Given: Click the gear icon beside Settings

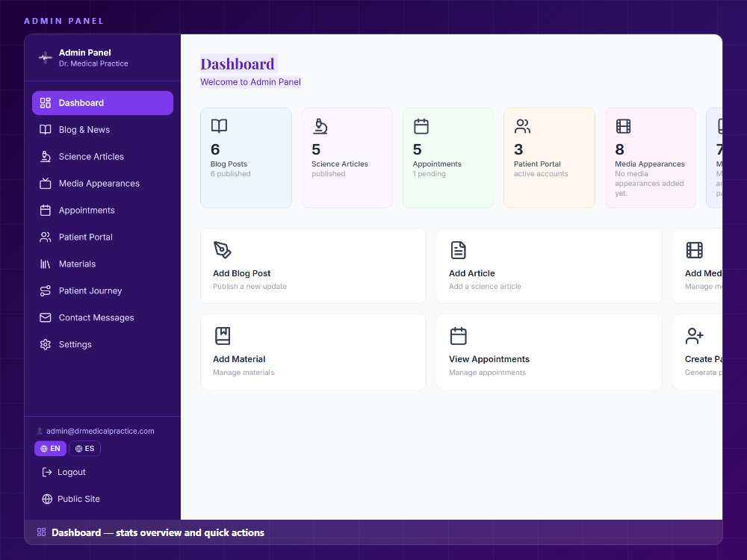Looking at the screenshot, I should [x=46, y=344].
